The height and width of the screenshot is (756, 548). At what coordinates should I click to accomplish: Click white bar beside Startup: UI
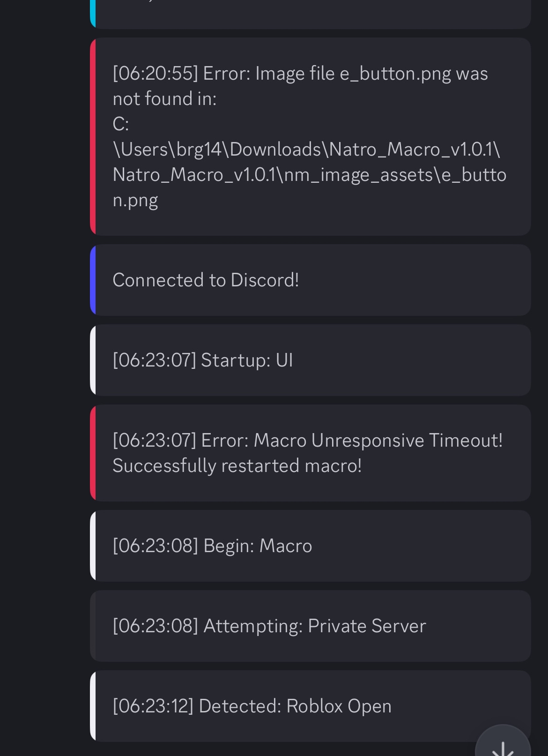pos(93,360)
